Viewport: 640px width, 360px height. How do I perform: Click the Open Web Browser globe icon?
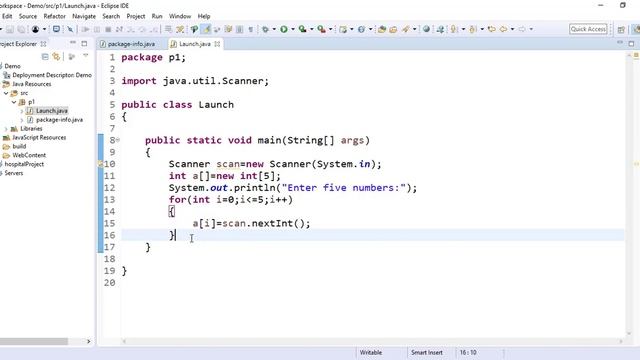(x=426, y=29)
